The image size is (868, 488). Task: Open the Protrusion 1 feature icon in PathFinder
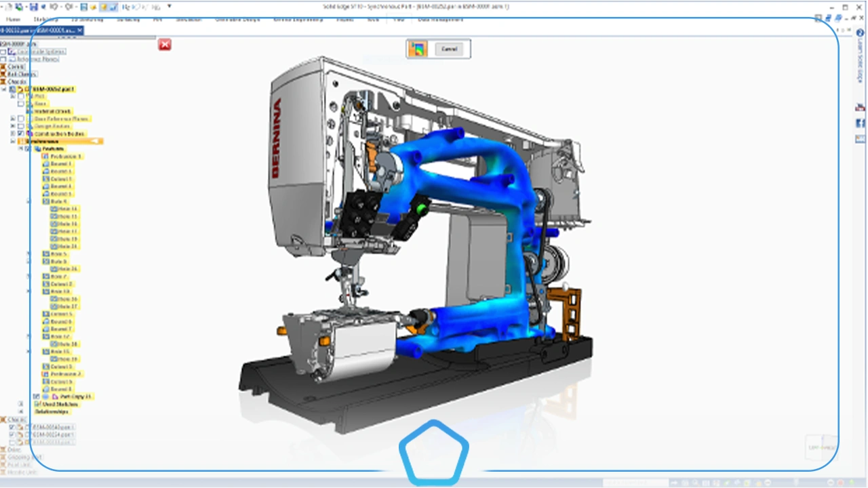point(45,157)
